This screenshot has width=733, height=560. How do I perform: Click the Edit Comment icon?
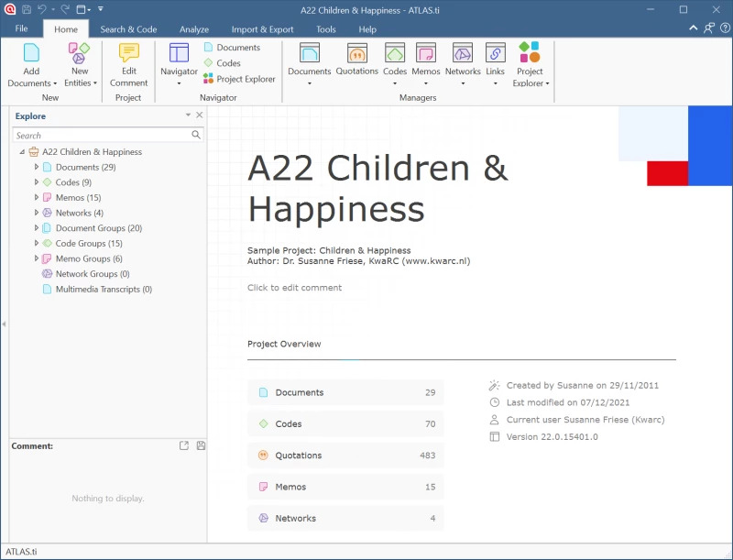(x=128, y=53)
